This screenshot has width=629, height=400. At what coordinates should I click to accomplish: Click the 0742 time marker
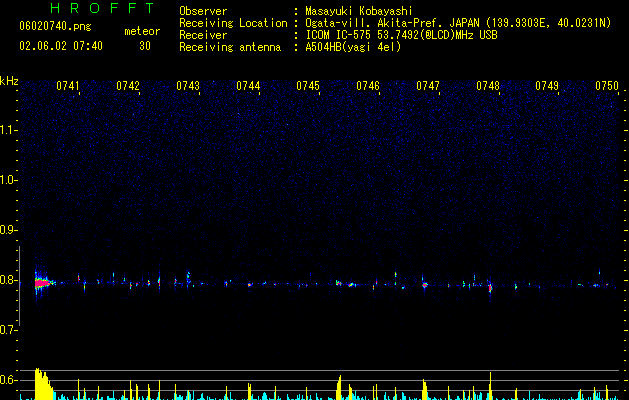[128, 86]
